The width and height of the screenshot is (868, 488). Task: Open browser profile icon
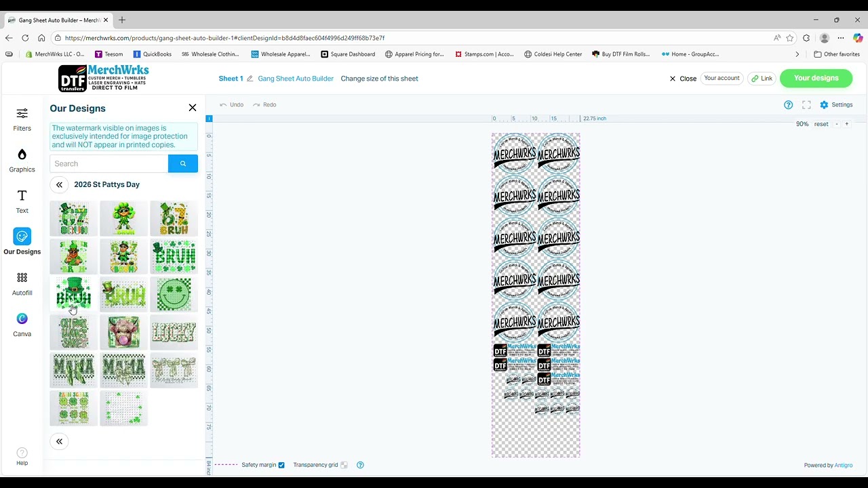825,38
